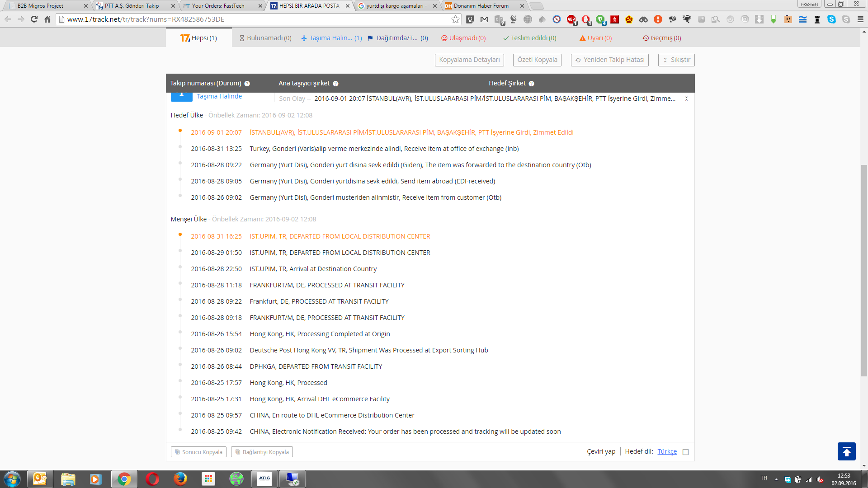Click the binoculars extension icon
Screen dimensions: 868x488
coord(643,19)
